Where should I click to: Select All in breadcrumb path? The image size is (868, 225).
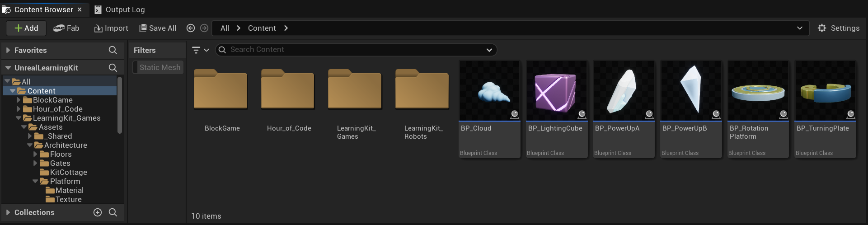click(225, 28)
